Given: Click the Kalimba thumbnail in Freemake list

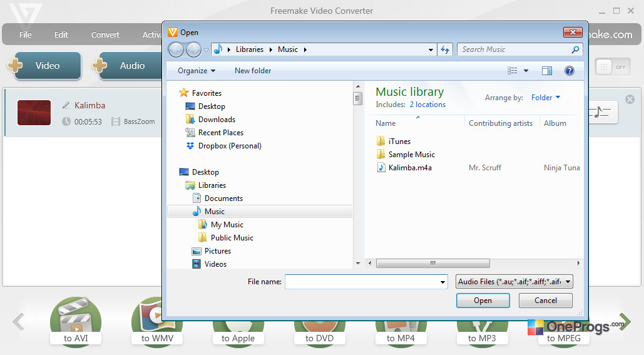Looking at the screenshot, I should click(x=34, y=113).
